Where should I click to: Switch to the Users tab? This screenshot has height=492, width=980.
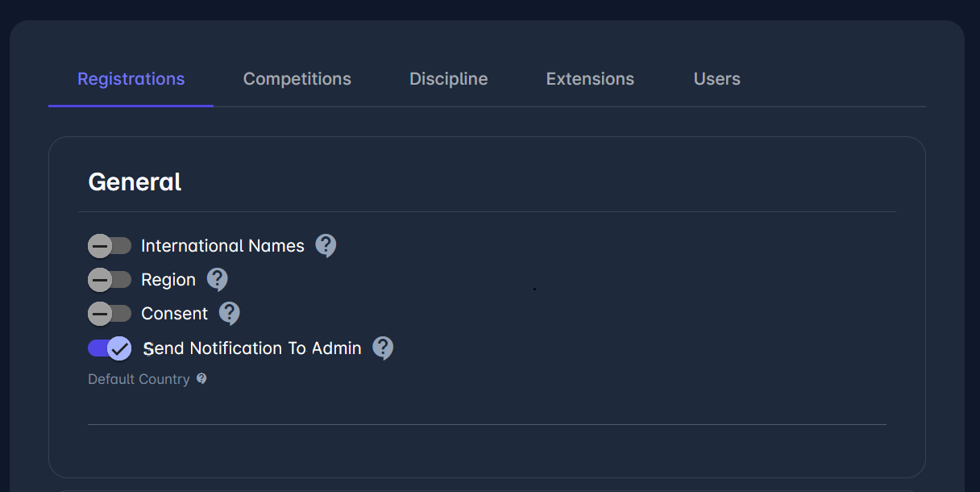click(x=717, y=79)
